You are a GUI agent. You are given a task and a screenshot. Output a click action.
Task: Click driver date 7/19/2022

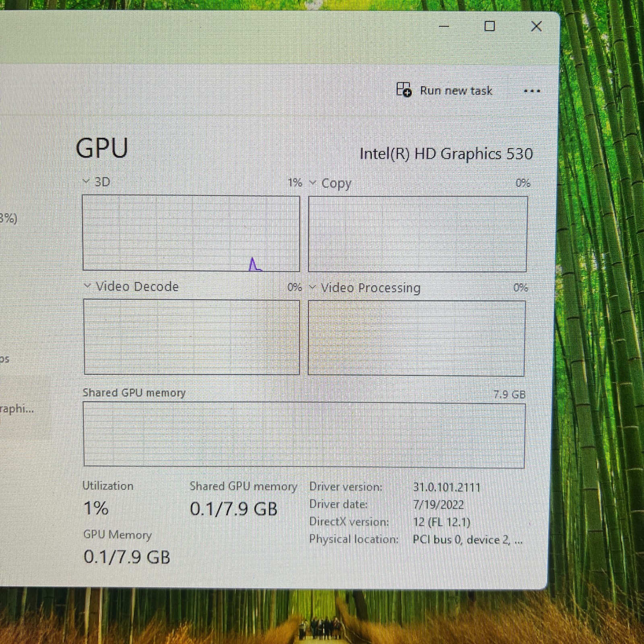(x=438, y=505)
